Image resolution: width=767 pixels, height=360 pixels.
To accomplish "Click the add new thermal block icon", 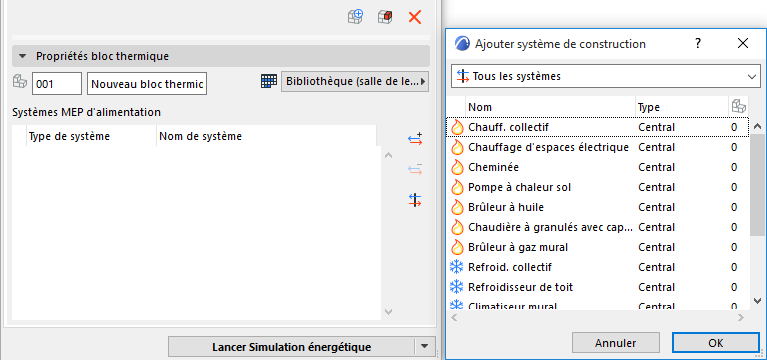I will [355, 17].
